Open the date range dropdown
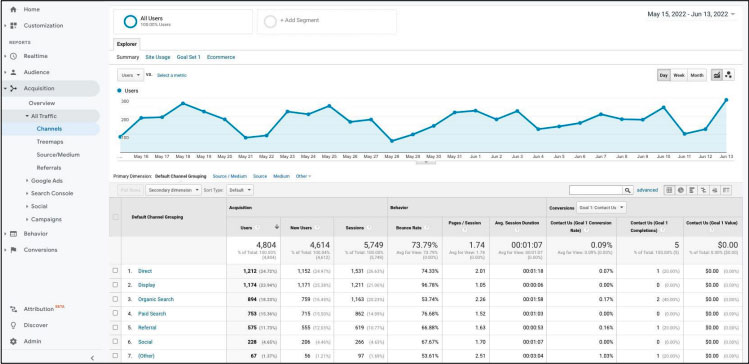Image resolution: width=749 pixels, height=364 pixels. 691,14
